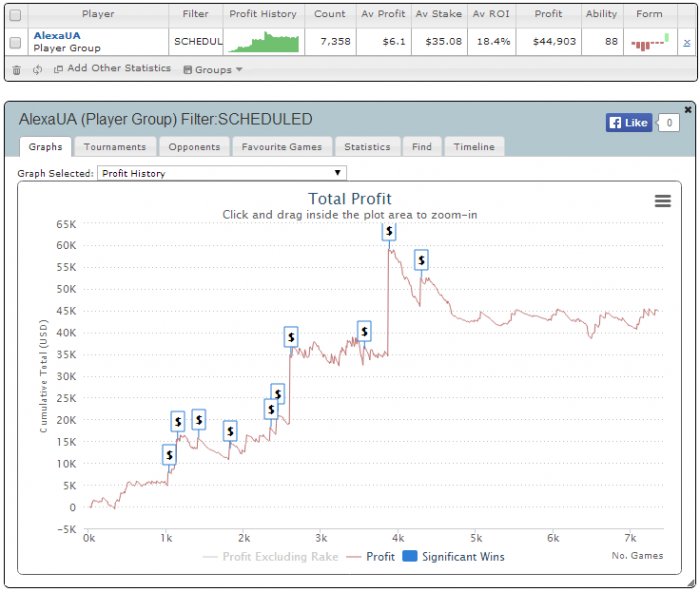
Task: Remove the AlexaUA row with x icon
Action: 687,43
